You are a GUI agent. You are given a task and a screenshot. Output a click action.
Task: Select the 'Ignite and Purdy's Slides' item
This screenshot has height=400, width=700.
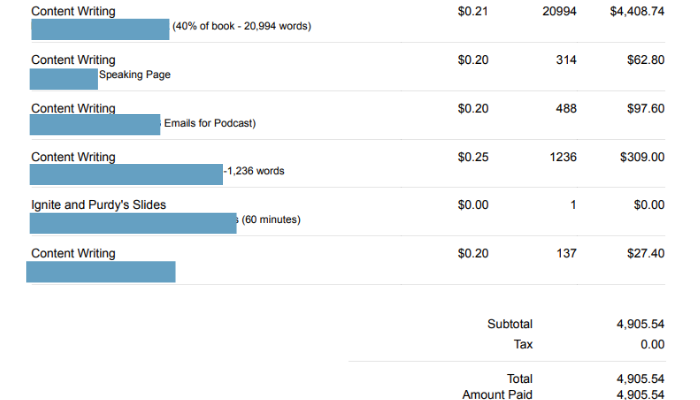pyautogui.click(x=99, y=205)
